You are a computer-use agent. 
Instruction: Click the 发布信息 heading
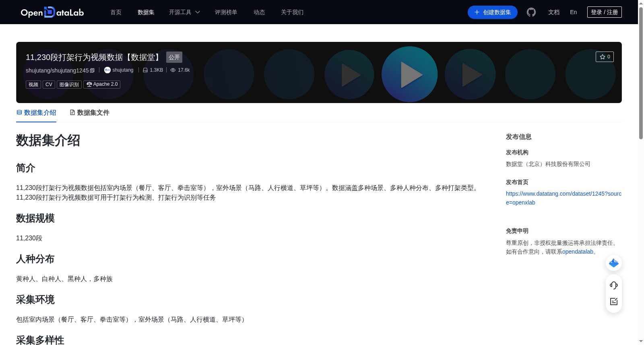tap(519, 137)
